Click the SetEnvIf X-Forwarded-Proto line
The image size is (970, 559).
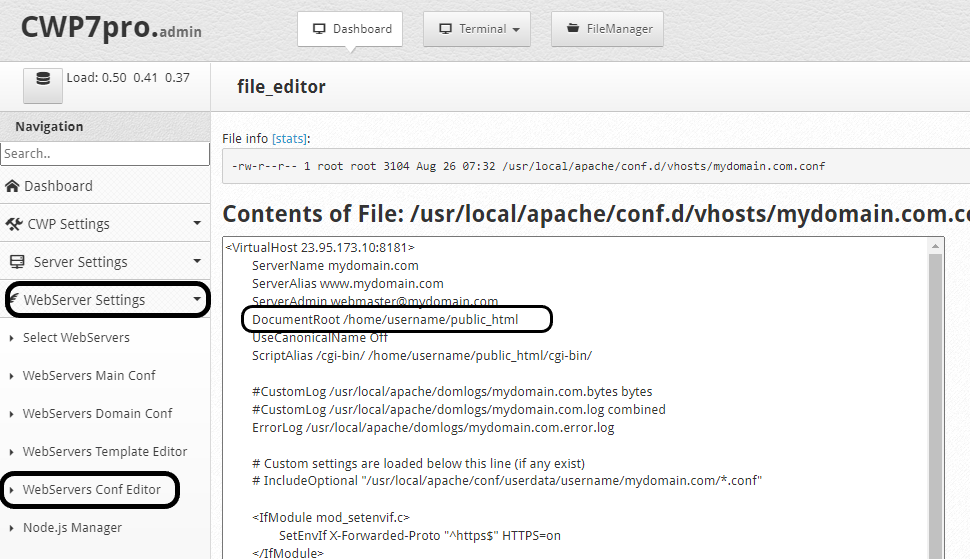pyautogui.click(x=420, y=536)
